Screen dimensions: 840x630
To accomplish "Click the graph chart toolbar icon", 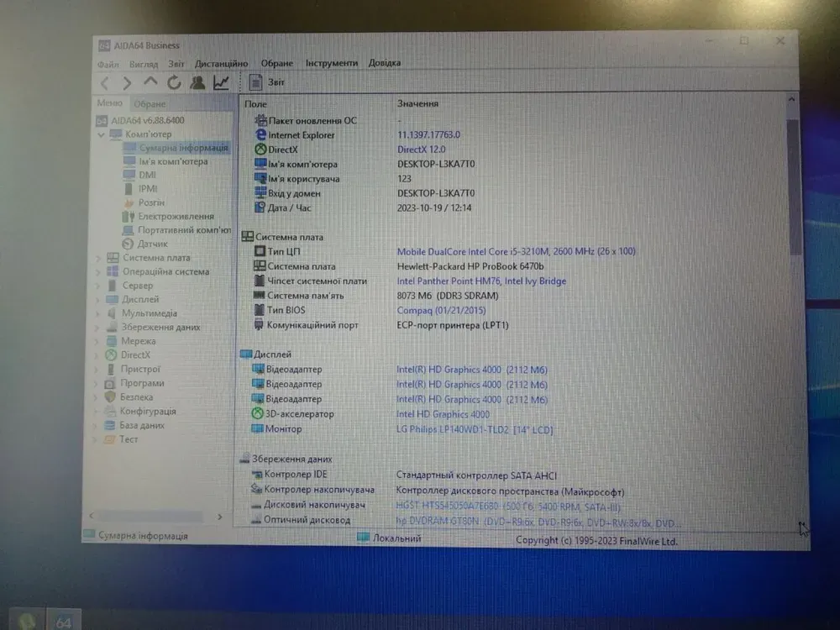I will 221,82.
